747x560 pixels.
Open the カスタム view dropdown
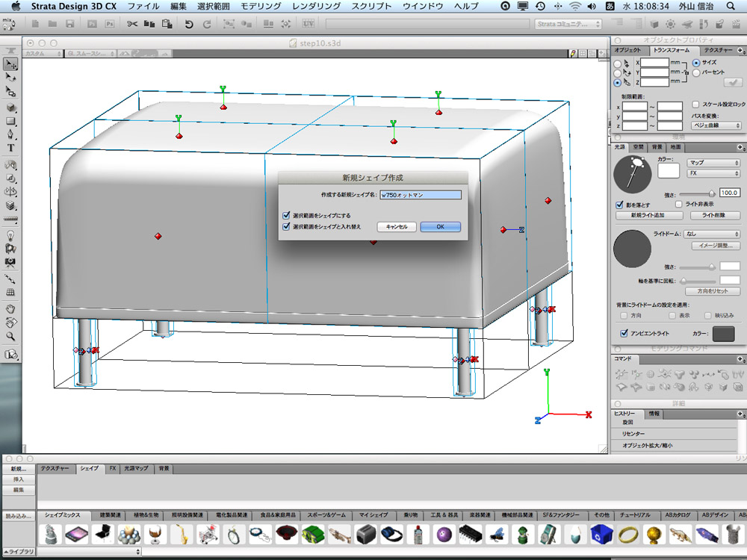(x=43, y=54)
